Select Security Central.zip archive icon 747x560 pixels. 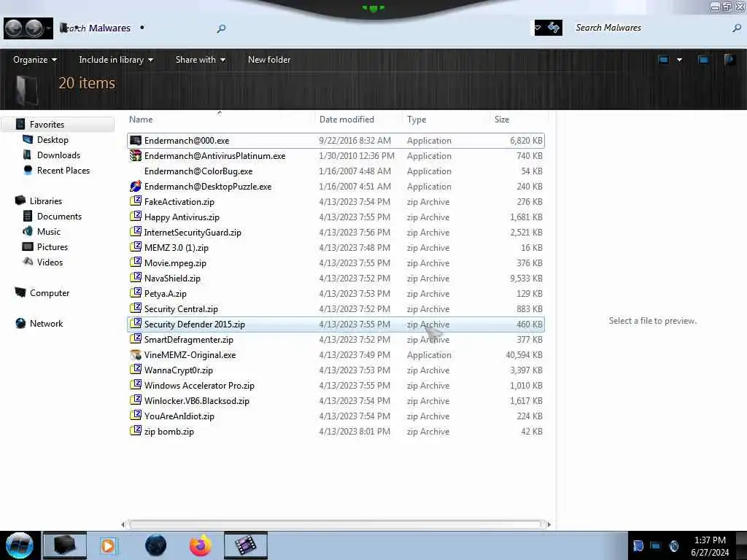pos(136,308)
